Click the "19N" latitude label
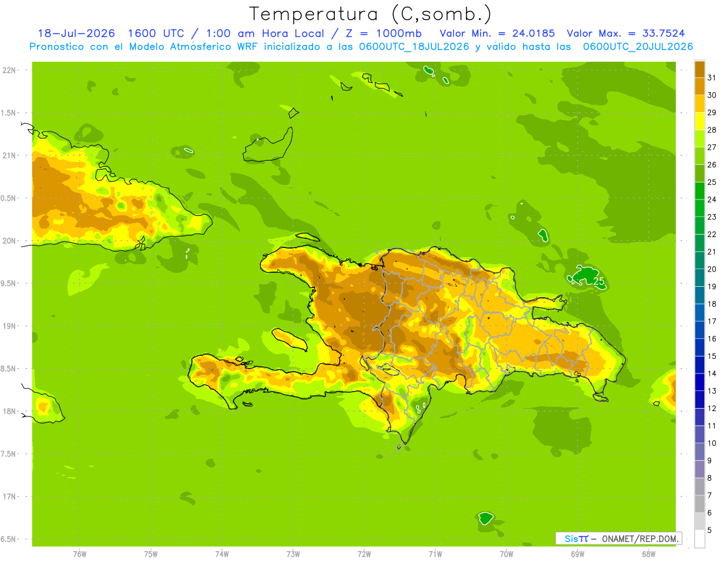This screenshot has height=562, width=728. pos(8,326)
